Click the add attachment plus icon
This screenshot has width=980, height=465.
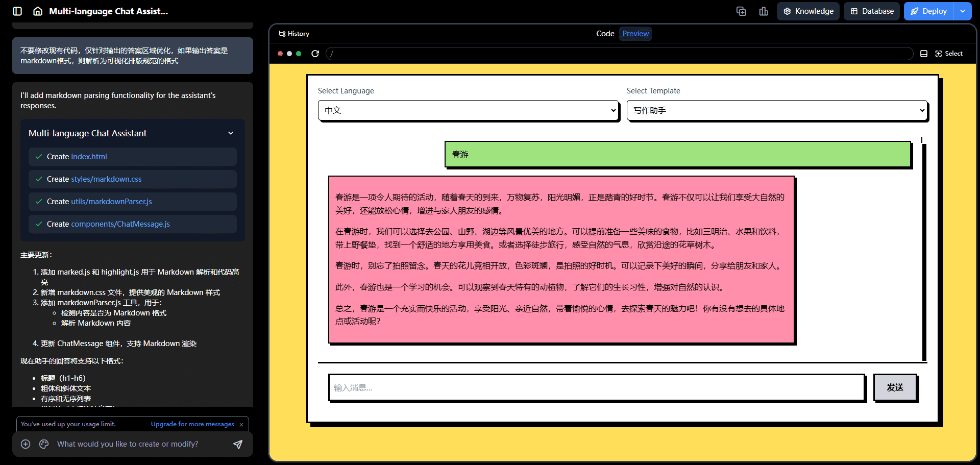[26, 444]
